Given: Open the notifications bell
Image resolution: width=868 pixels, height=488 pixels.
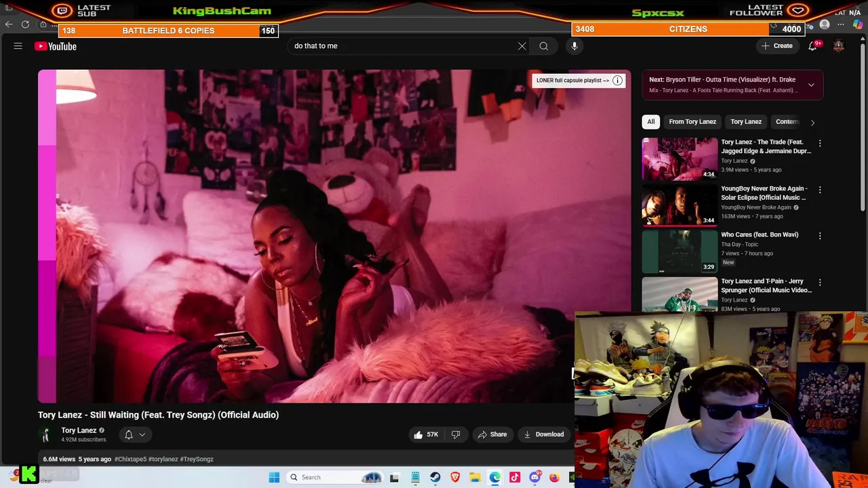Looking at the screenshot, I should (x=812, y=46).
